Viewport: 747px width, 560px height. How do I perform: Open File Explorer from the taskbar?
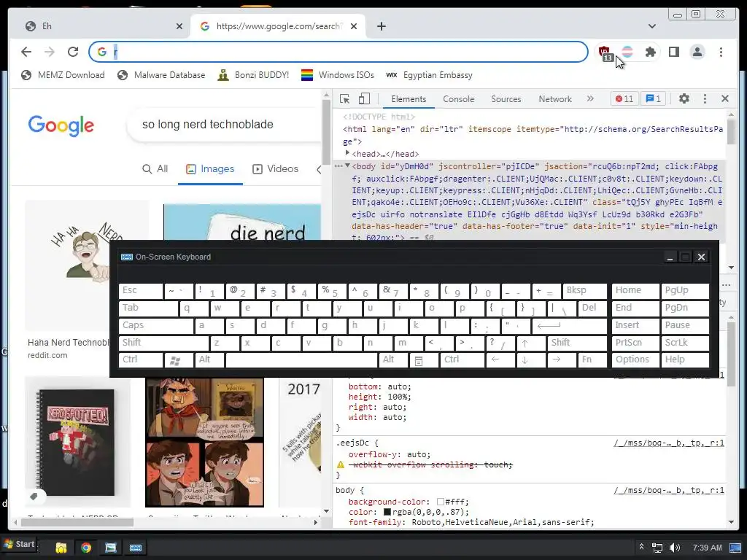click(61, 548)
